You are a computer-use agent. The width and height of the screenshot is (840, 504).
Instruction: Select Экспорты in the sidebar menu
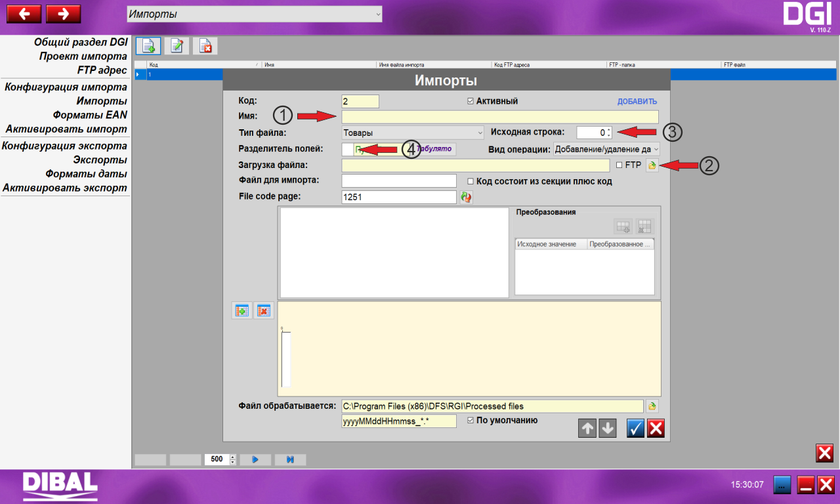tap(100, 159)
